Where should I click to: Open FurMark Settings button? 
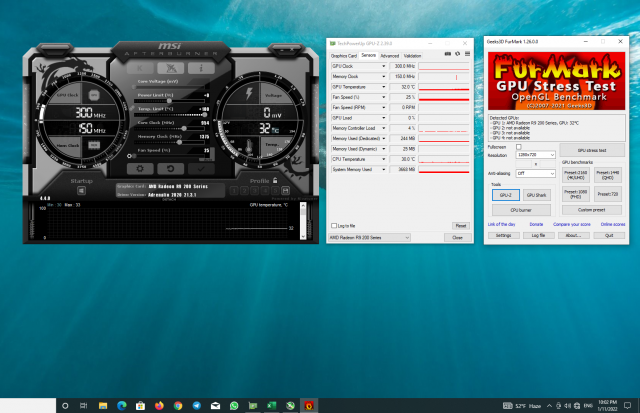coord(503,235)
